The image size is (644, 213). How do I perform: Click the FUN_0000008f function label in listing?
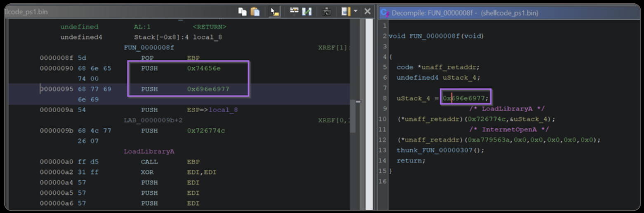click(149, 47)
